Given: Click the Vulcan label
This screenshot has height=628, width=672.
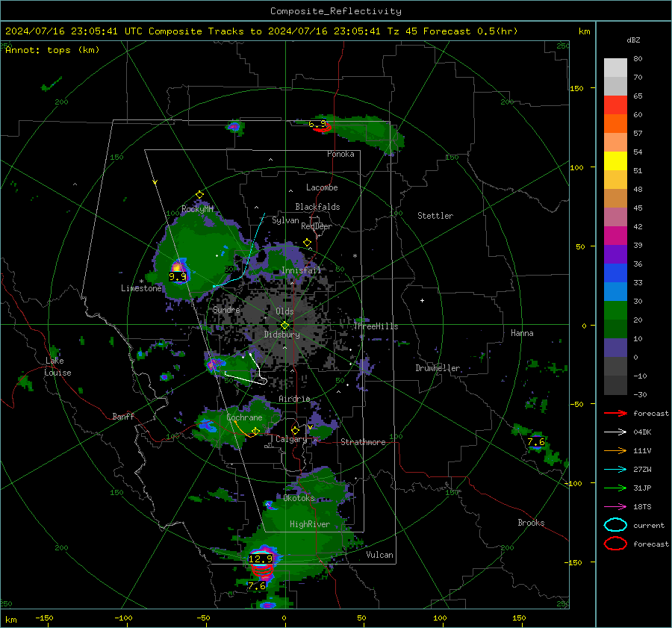Looking at the screenshot, I should 380,555.
